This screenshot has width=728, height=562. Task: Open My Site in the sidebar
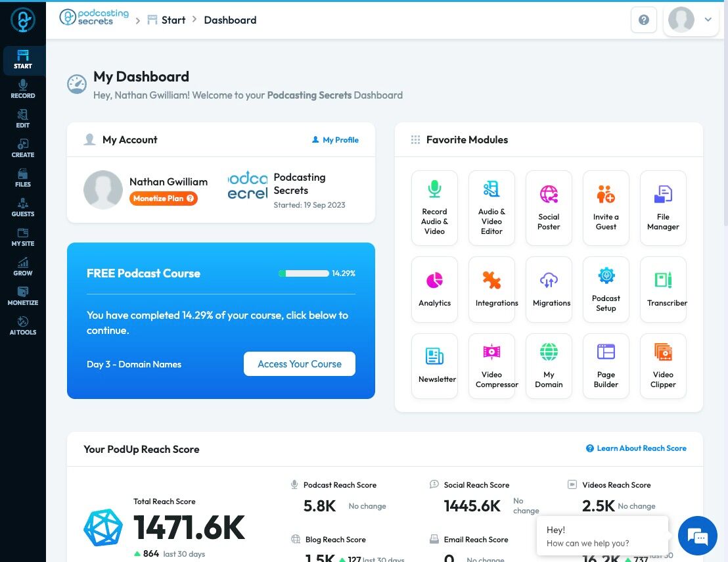coord(23,237)
